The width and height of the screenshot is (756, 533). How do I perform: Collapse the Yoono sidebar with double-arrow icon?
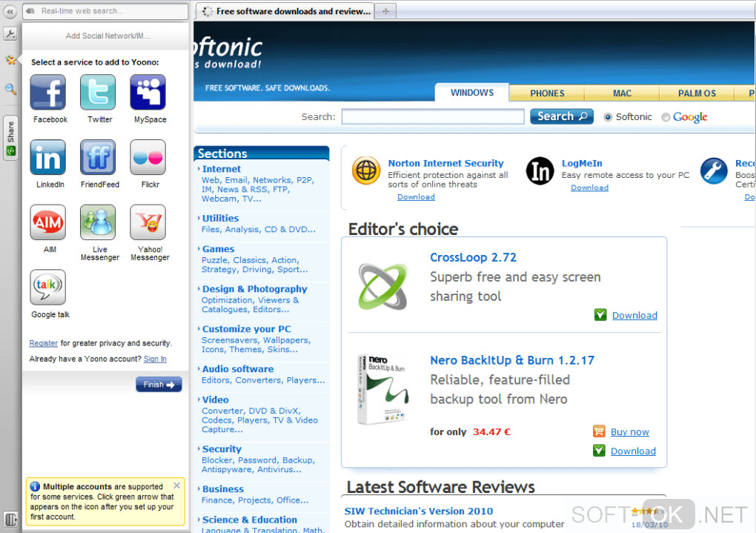click(10, 11)
